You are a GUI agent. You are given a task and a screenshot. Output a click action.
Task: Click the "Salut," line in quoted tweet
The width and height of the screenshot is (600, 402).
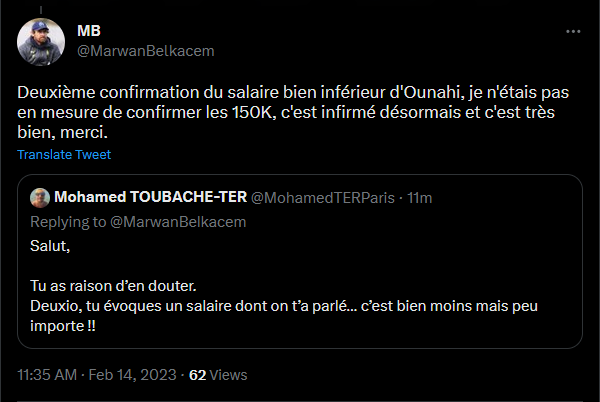(x=51, y=245)
